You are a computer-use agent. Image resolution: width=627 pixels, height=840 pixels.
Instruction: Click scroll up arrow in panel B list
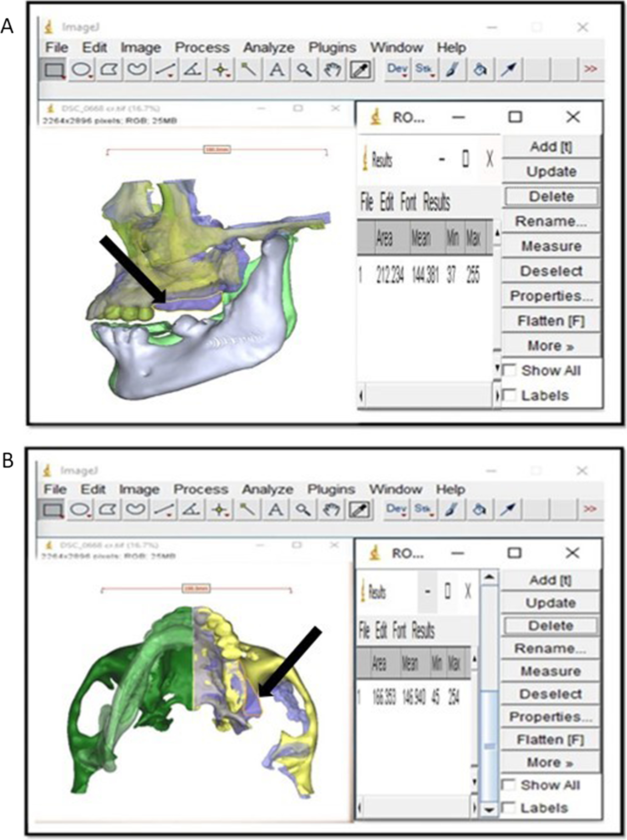click(x=490, y=577)
